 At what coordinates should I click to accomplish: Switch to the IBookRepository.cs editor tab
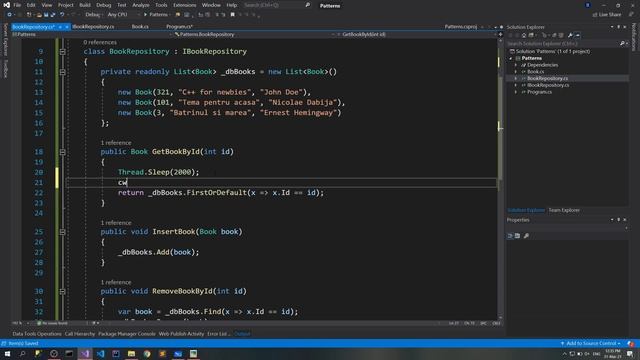pyautogui.click(x=93, y=27)
